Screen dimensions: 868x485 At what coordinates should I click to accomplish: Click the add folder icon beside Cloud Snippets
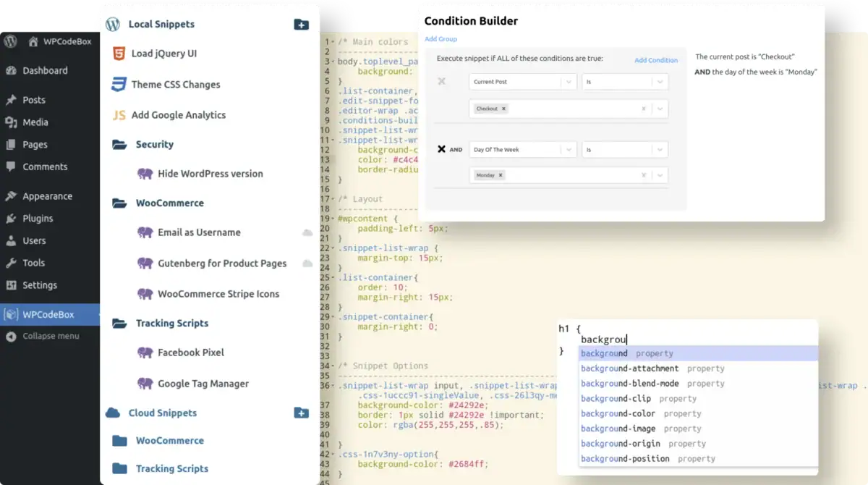(x=302, y=413)
